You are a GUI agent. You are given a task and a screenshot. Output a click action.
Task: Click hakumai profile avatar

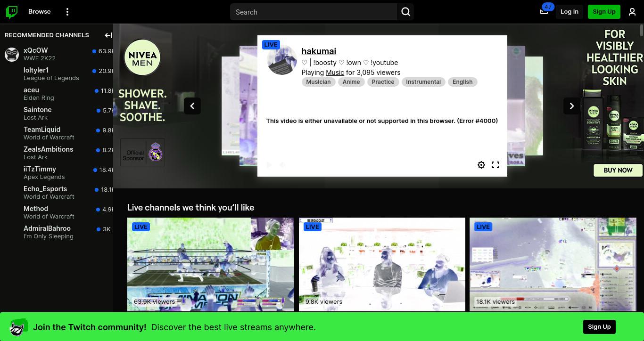[282, 60]
